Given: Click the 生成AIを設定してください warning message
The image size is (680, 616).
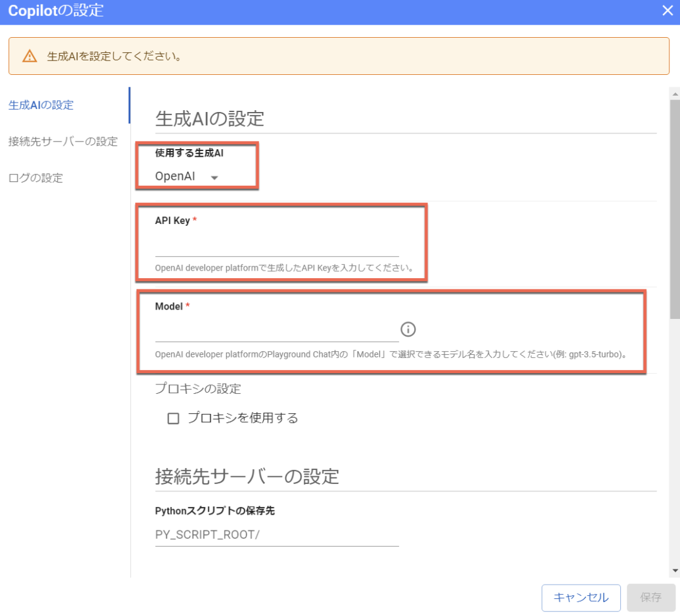Looking at the screenshot, I should tap(115, 57).
